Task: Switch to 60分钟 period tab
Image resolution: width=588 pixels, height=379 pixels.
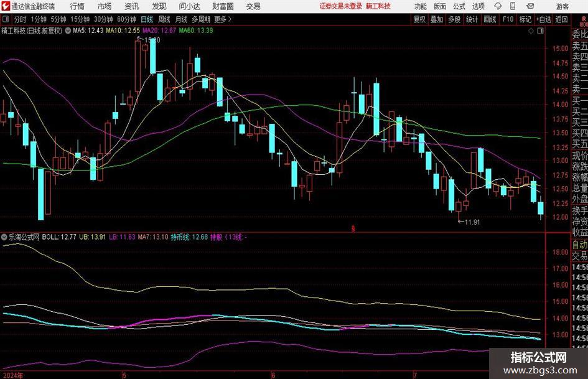Action: (x=127, y=19)
